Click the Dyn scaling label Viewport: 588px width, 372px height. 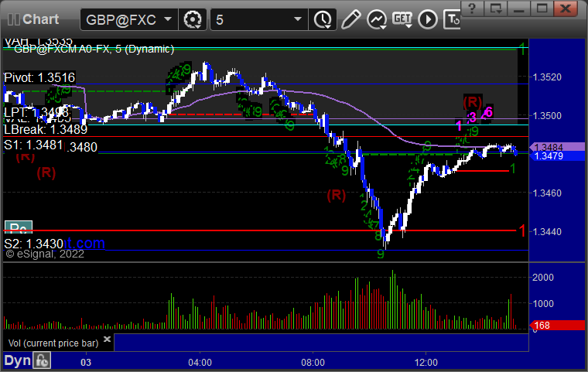(x=17, y=360)
